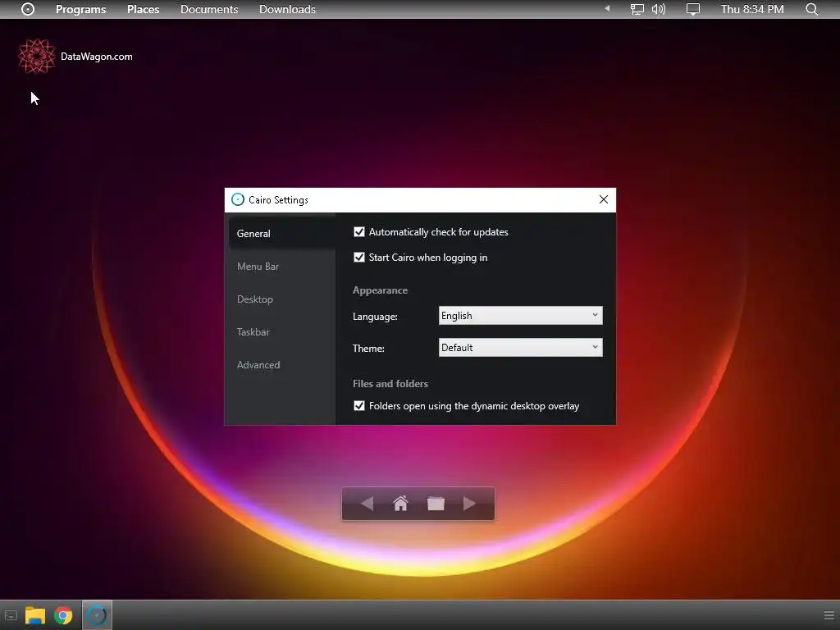
Task: Click the desktop navigation forward arrow
Action: 469,504
